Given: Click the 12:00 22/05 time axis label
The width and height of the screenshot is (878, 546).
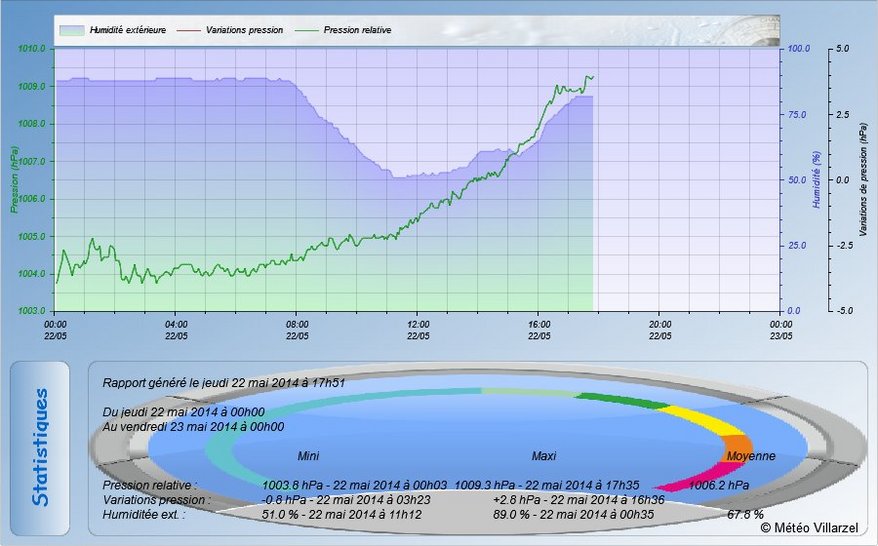Looking at the screenshot, I should (418, 330).
